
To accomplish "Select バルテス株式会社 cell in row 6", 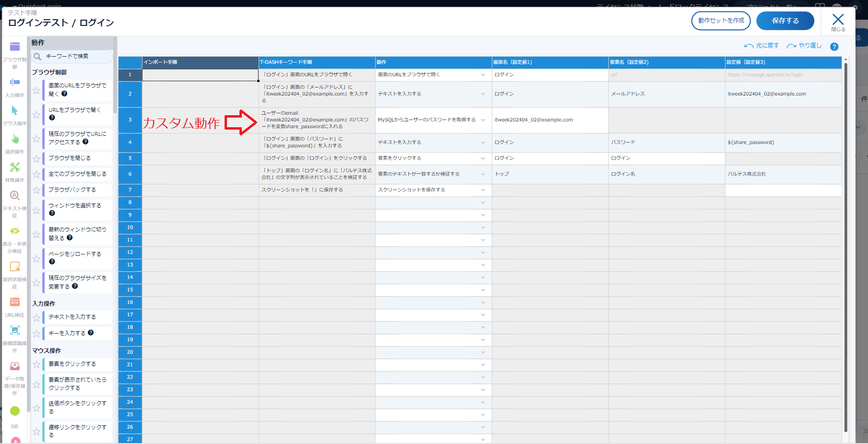I will (783, 174).
